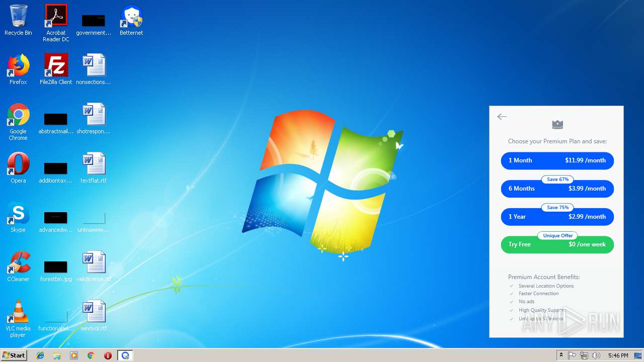644x362 pixels.
Task: Open Windows Explorer from the taskbar
Action: [x=57, y=355]
